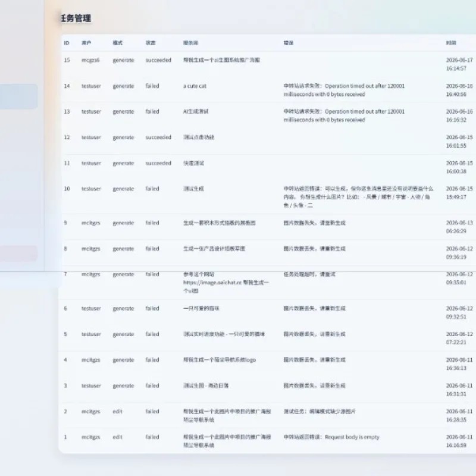
Task: Click the 'failed' status in row 14
Action: [152, 86]
